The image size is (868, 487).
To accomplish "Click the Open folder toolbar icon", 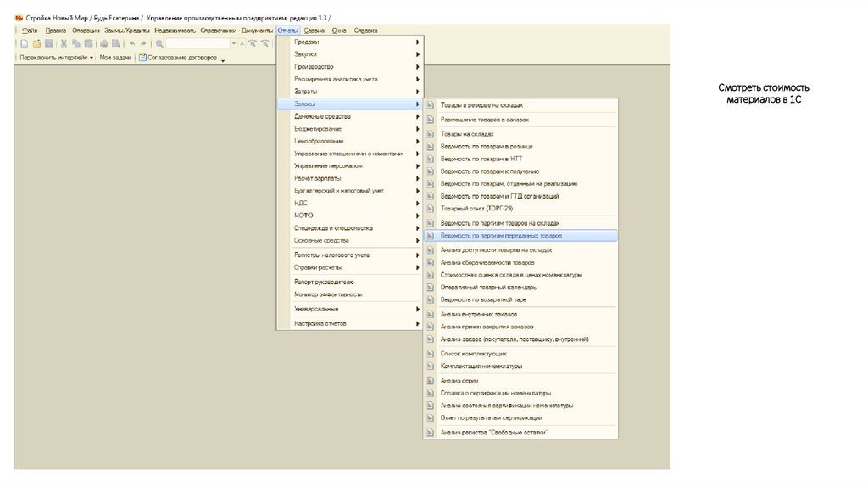I will [36, 43].
